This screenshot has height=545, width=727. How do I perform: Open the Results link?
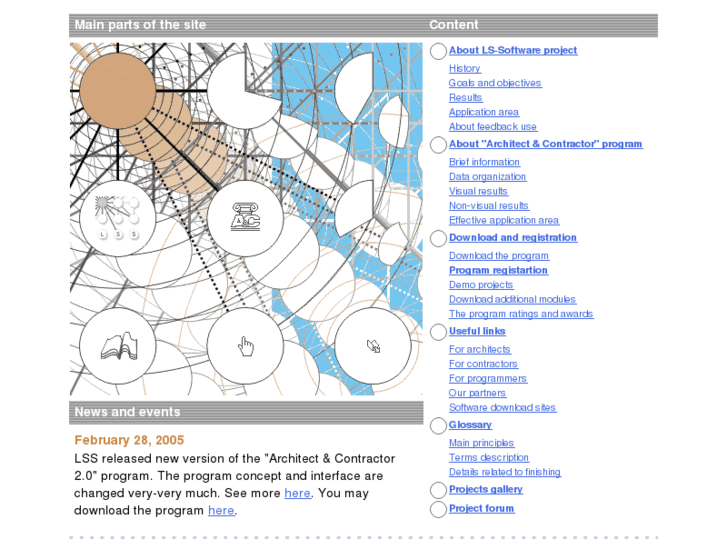point(466,97)
